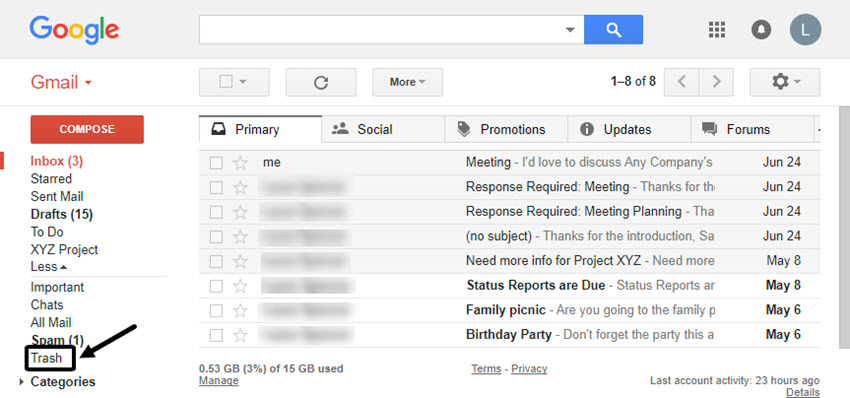
Task: Open the Trash label
Action: coord(47,358)
